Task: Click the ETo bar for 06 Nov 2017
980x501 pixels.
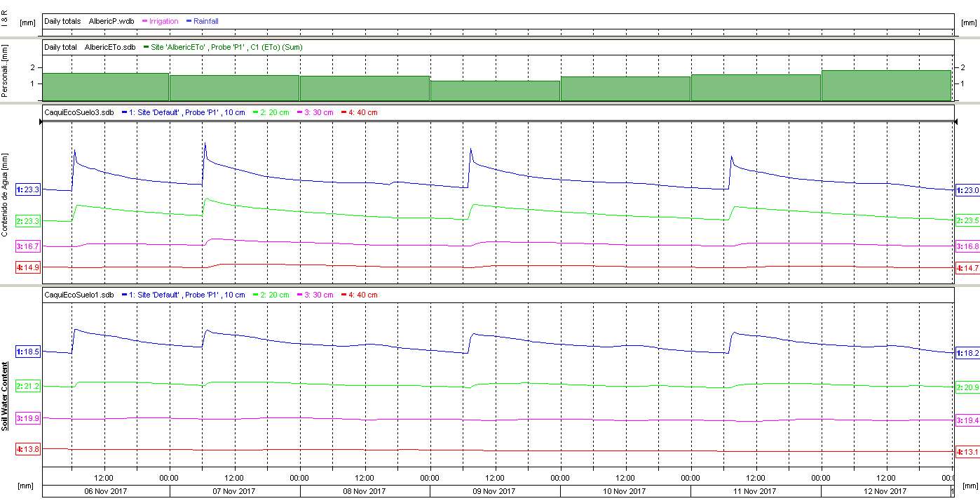Action: pyautogui.click(x=106, y=87)
